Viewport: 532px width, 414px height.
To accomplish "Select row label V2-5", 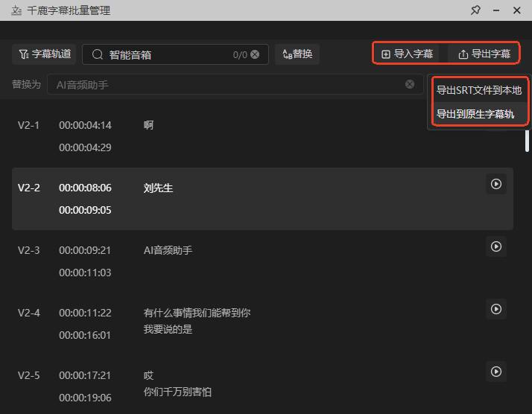I will pyautogui.click(x=29, y=375).
